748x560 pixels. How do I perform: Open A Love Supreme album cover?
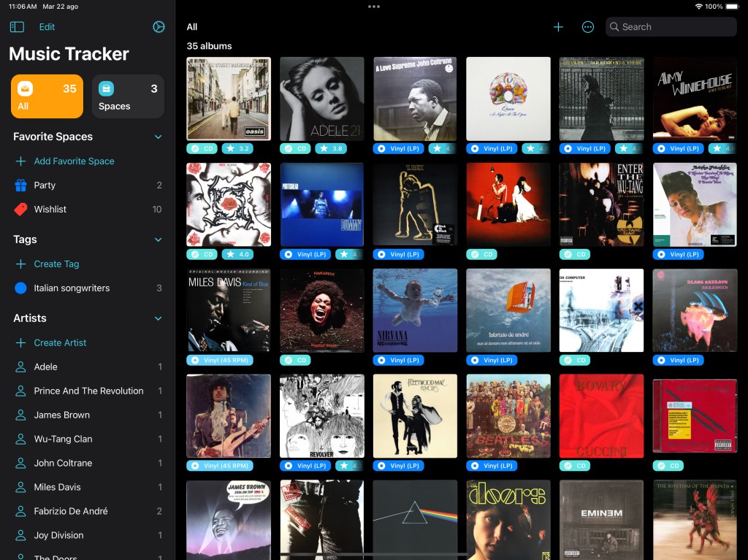pos(415,99)
